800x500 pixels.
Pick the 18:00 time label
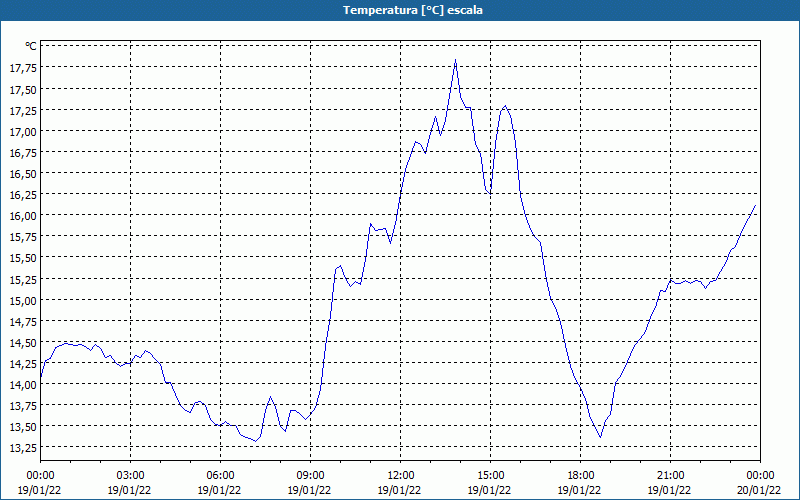580,476
